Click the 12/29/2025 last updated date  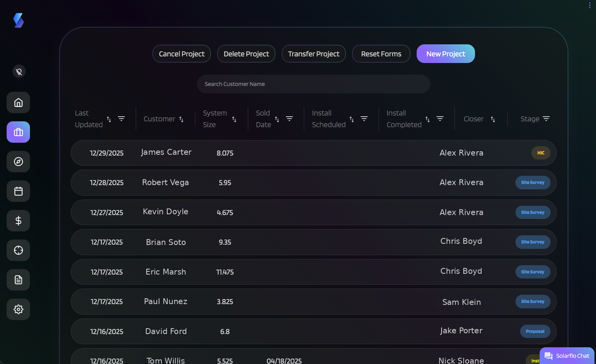tap(107, 153)
